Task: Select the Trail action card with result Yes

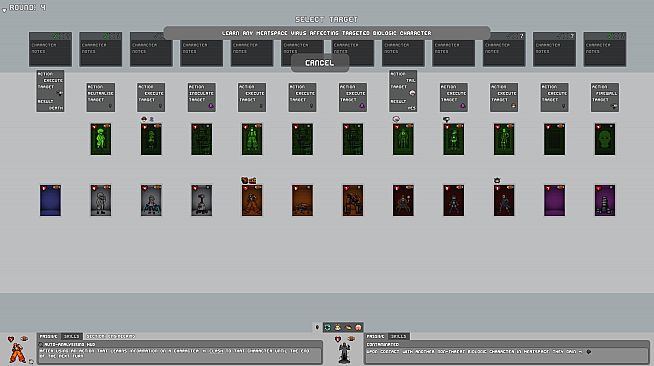Action: pos(403,91)
